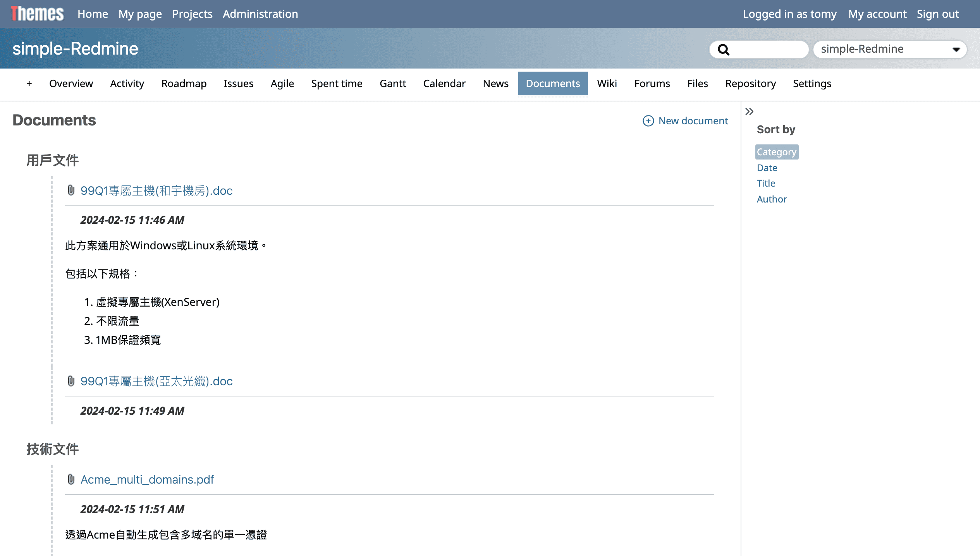The width and height of the screenshot is (980, 556).
Task: Click the New document plus icon
Action: (648, 121)
